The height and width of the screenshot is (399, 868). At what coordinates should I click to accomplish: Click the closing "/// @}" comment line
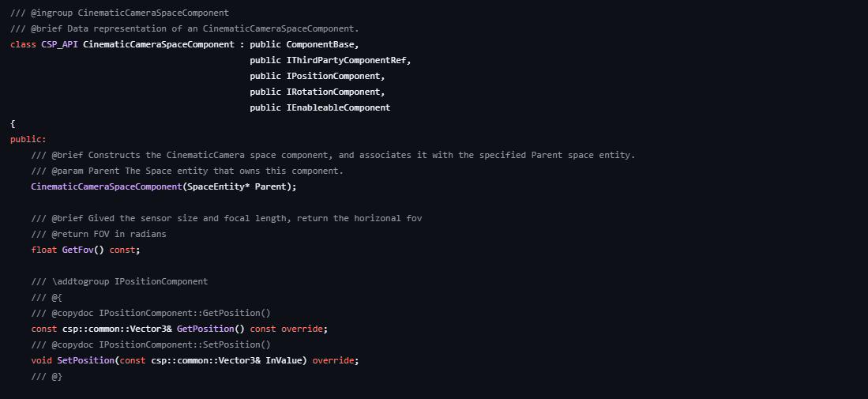[47, 376]
